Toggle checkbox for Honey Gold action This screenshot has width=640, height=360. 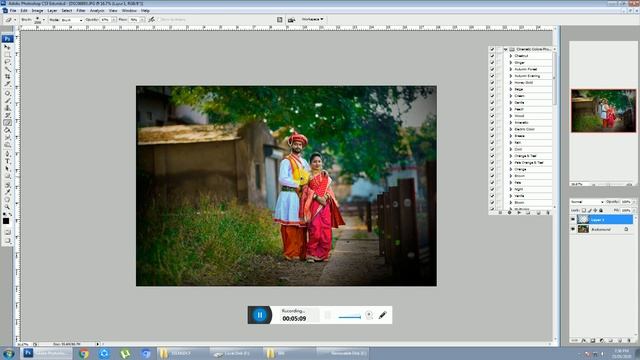click(492, 82)
